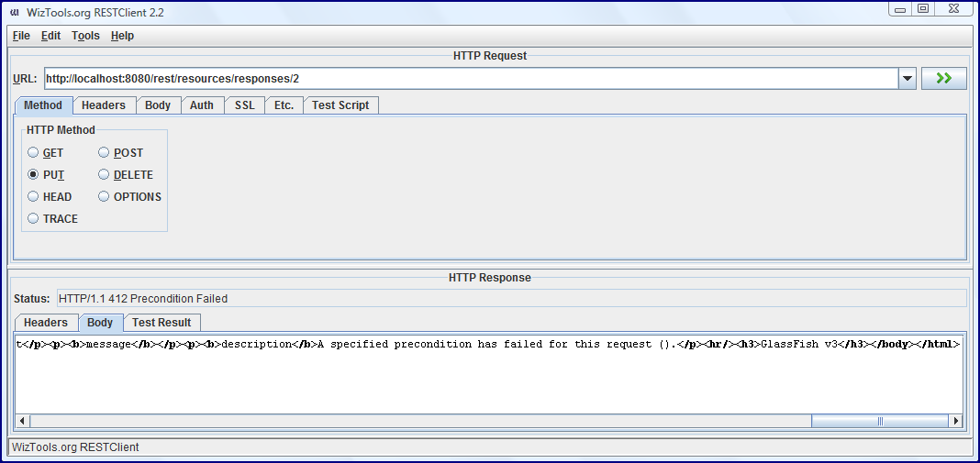Image resolution: width=980 pixels, height=463 pixels.
Task: Open the Help menu
Action: (x=123, y=36)
